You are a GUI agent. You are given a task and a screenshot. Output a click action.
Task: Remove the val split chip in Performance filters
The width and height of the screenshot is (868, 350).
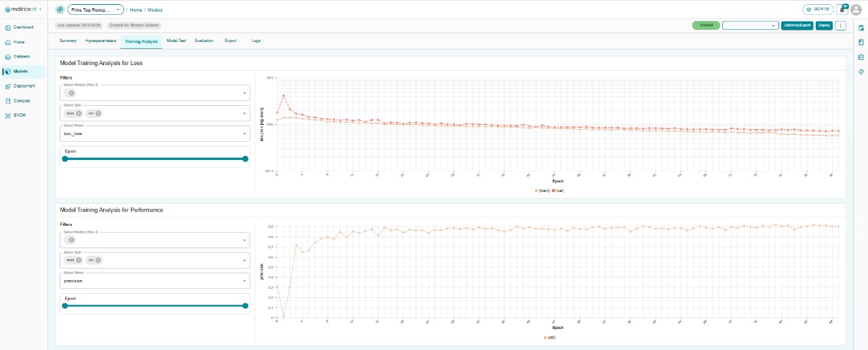click(98, 260)
